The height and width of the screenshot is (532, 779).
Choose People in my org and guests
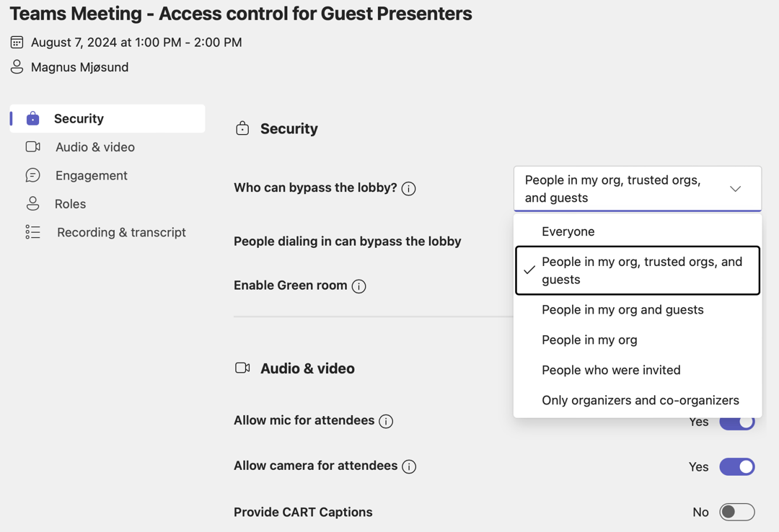click(622, 309)
